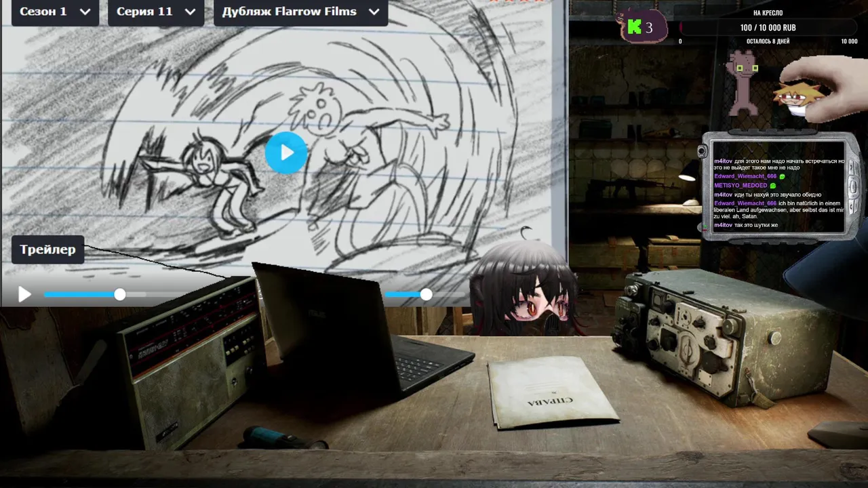Click the green emoji after METISYO_MEDOED

tap(773, 185)
